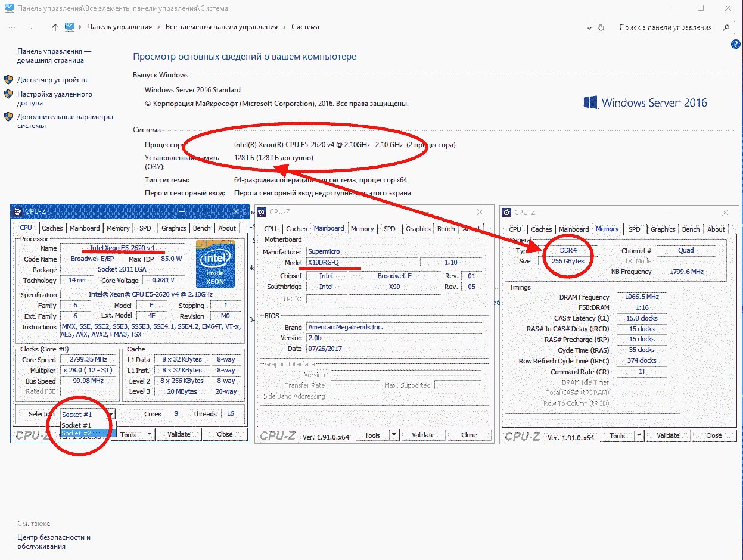
Task: Click the Intel Xeon inside logo
Action: click(215, 263)
